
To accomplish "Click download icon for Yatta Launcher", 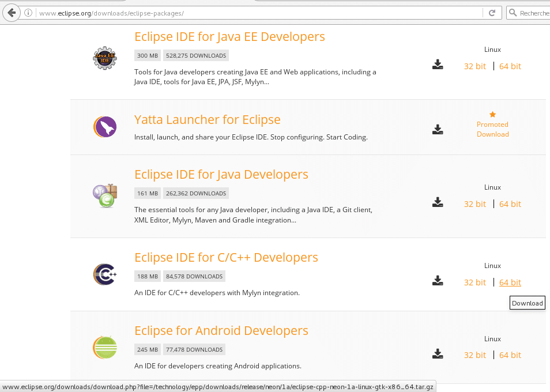I will coord(438,129).
